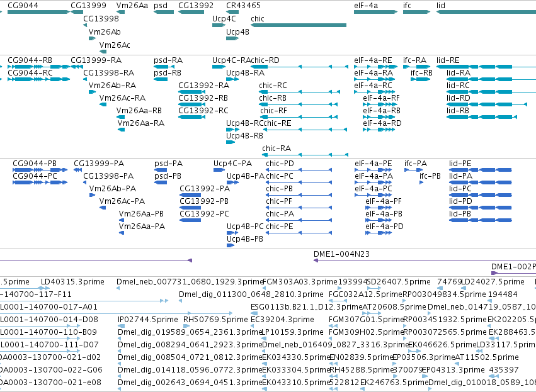The image size is (536, 392).
Task: Click the chic gene label
Action: [258, 19]
